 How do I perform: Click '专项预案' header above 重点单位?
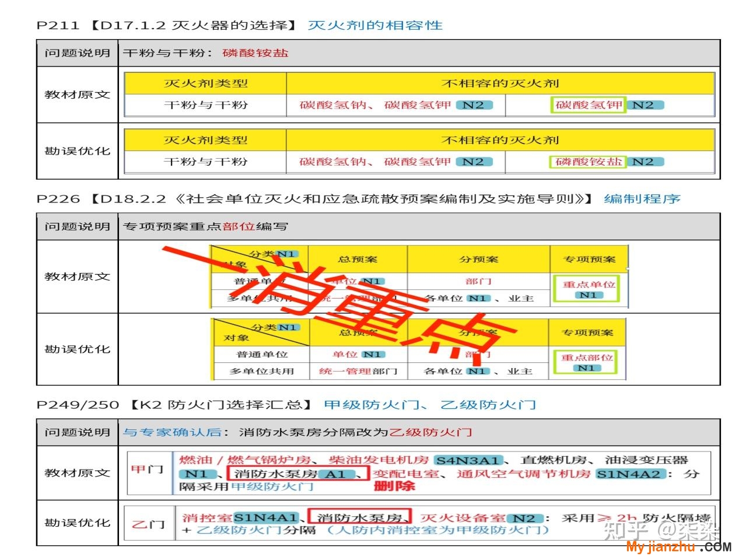click(589, 260)
